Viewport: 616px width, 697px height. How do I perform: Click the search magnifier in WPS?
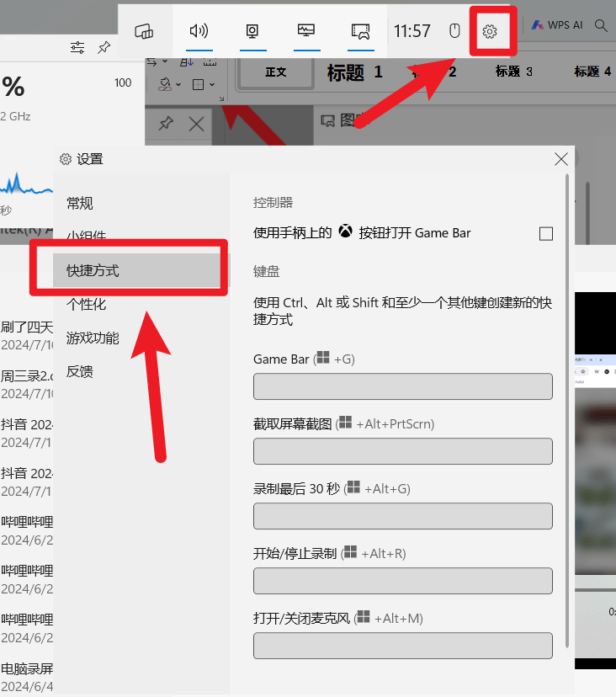tap(601, 26)
